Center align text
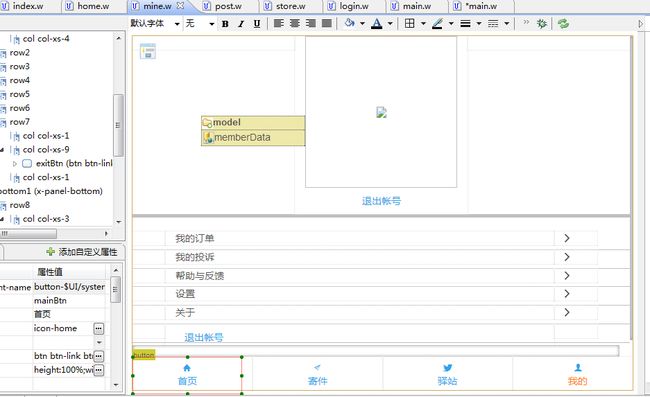The width and height of the screenshot is (650, 397). 294,24
